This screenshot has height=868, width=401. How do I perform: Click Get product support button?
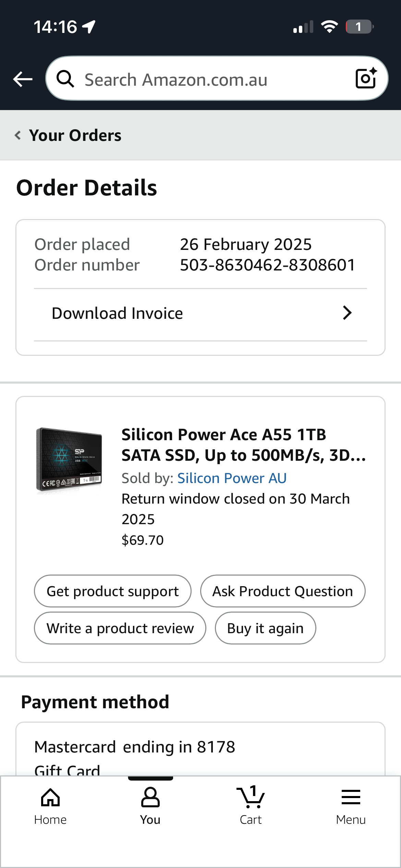pyautogui.click(x=112, y=591)
